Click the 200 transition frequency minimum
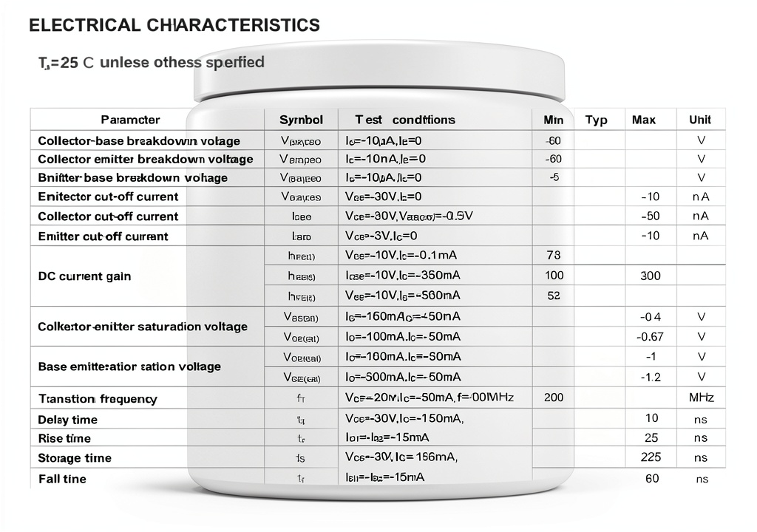 [553, 398]
